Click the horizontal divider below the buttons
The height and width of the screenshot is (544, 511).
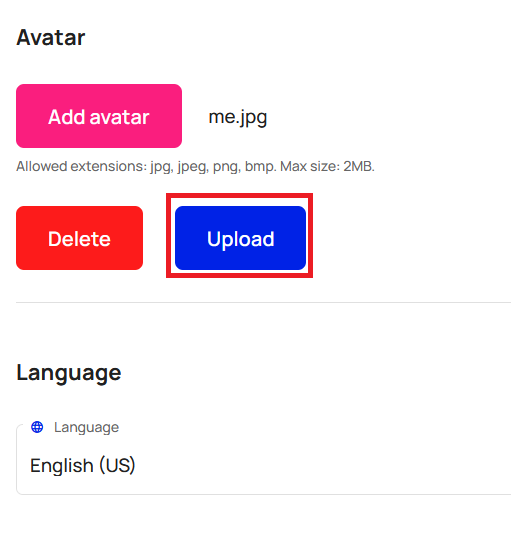coord(264,302)
